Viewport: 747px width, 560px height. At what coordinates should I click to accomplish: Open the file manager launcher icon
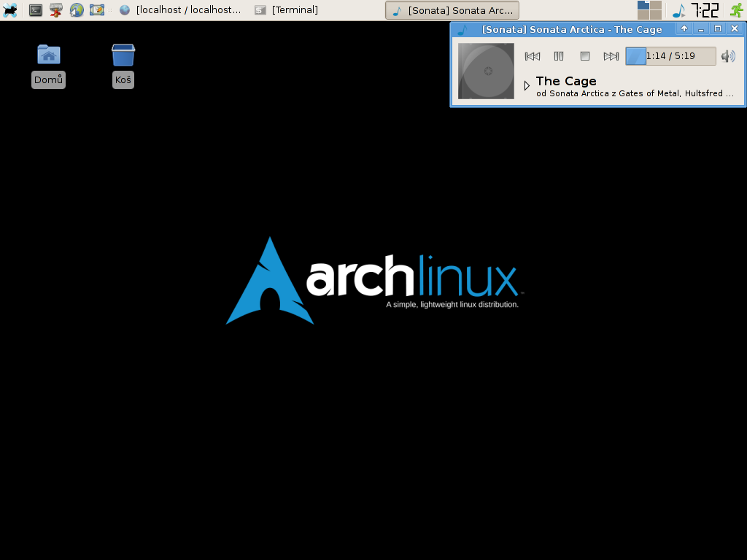(56, 10)
